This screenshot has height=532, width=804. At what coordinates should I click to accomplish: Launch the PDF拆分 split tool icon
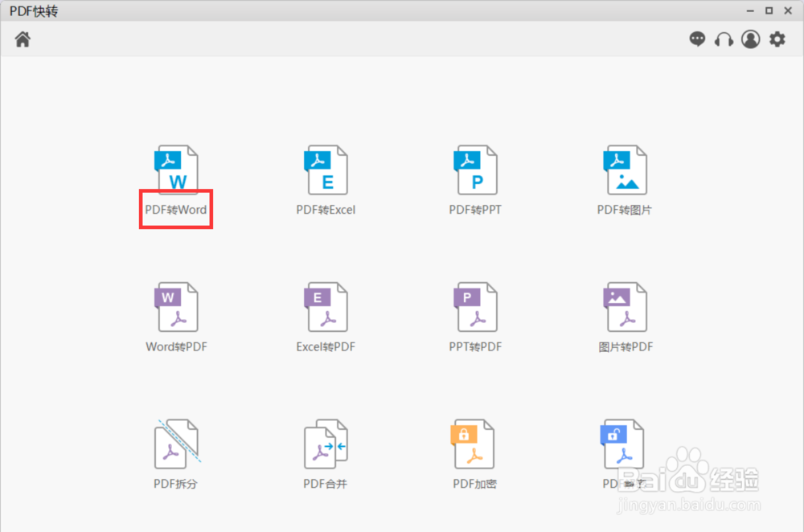(177, 444)
